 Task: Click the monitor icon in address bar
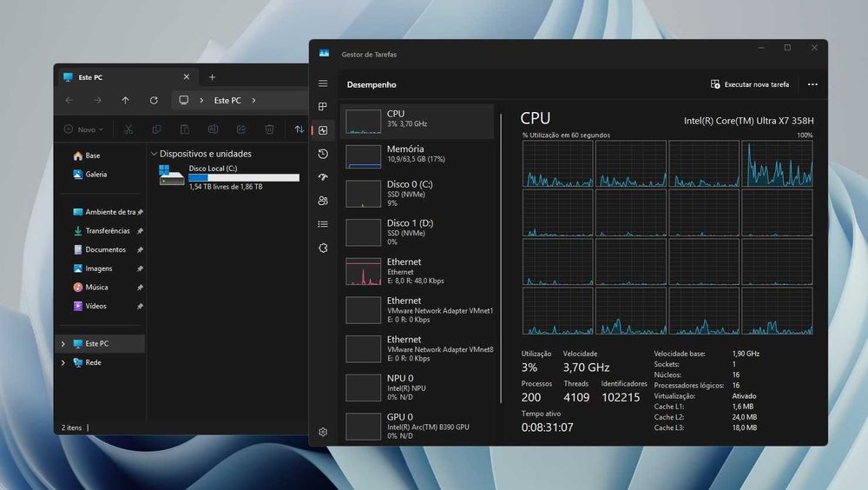click(x=184, y=100)
